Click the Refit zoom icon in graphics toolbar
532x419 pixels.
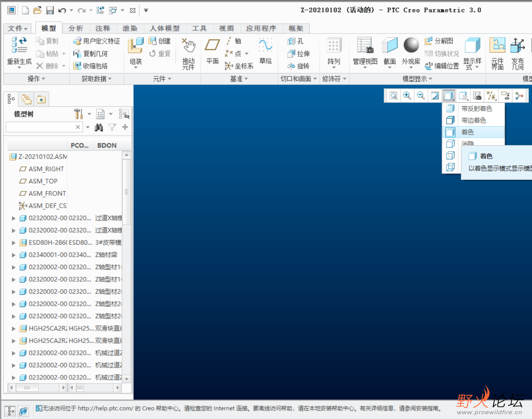(393, 96)
